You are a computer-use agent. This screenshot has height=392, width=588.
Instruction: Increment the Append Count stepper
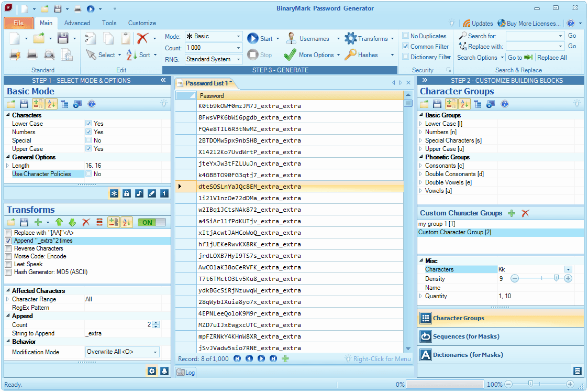(x=156, y=323)
